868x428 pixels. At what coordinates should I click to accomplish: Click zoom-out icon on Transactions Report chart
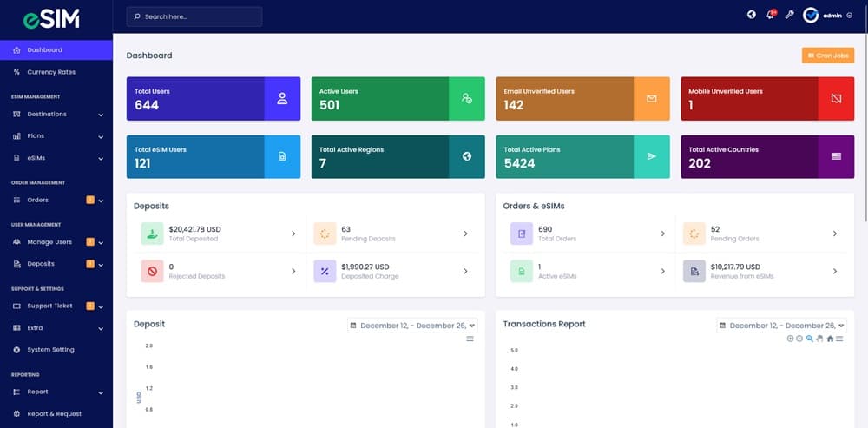click(x=799, y=339)
